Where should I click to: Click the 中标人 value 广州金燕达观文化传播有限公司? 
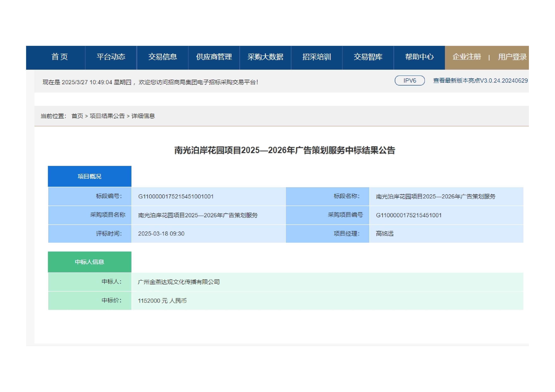click(x=179, y=282)
